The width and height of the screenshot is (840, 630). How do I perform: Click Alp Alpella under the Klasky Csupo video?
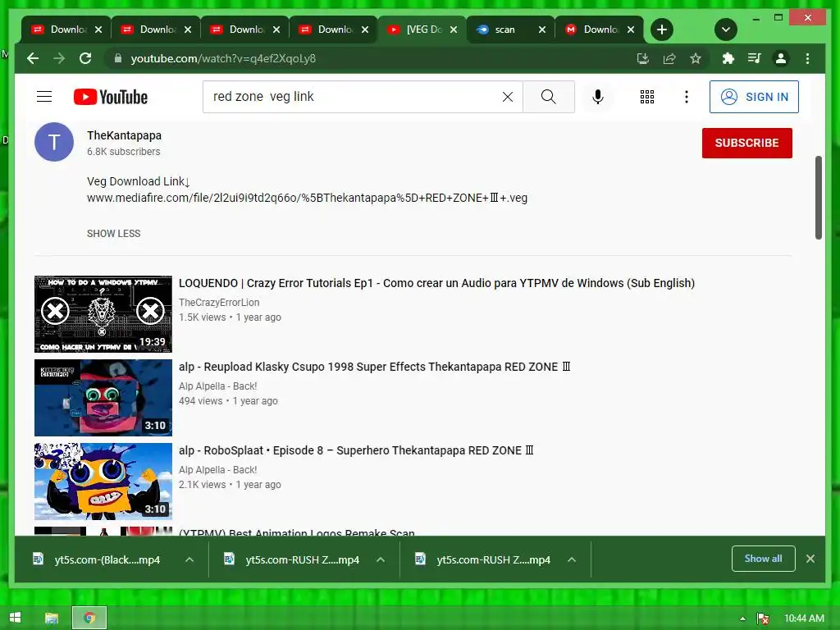(x=218, y=386)
